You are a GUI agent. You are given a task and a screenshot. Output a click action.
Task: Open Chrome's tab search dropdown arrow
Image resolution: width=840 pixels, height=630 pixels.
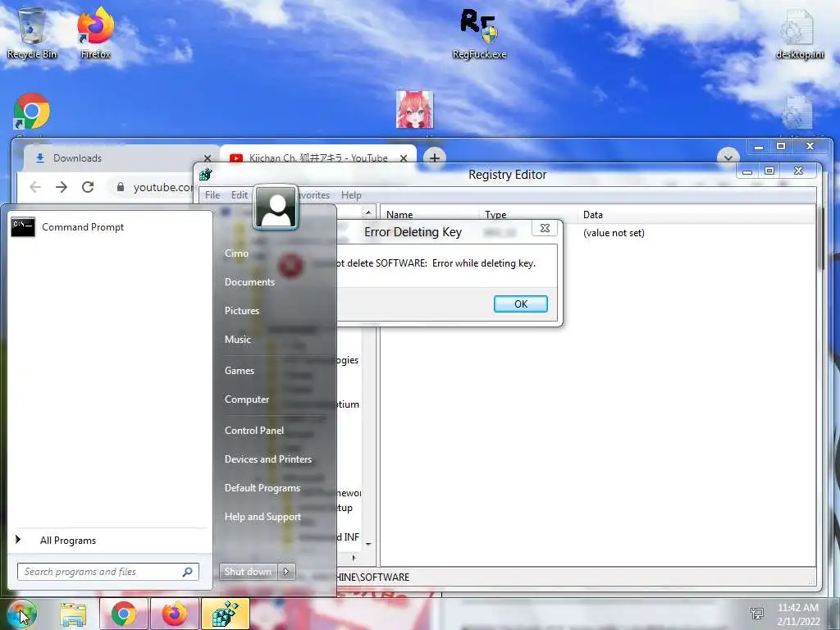click(x=728, y=158)
